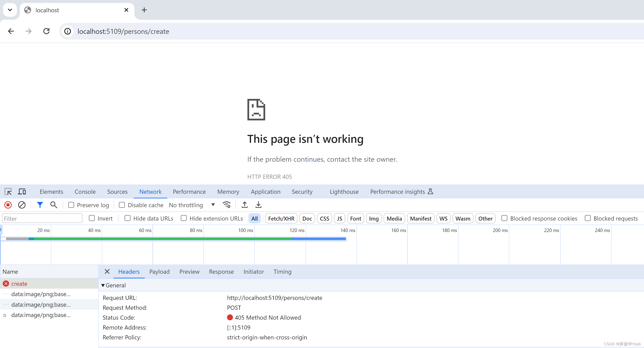Open the tab search chevron dropdown
The image size is (644, 348).
pyautogui.click(x=10, y=10)
